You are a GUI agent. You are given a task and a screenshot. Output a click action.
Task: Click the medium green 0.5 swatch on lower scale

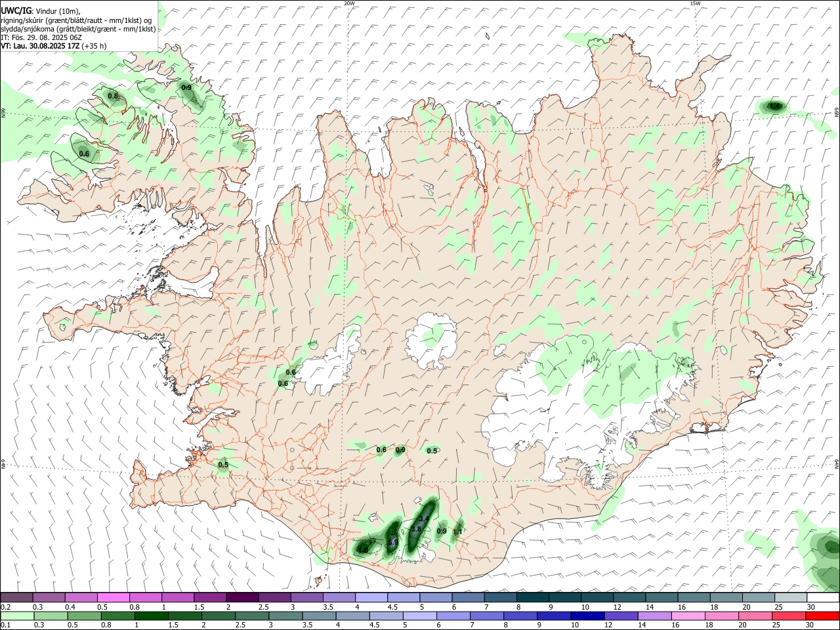pyautogui.click(x=84, y=616)
